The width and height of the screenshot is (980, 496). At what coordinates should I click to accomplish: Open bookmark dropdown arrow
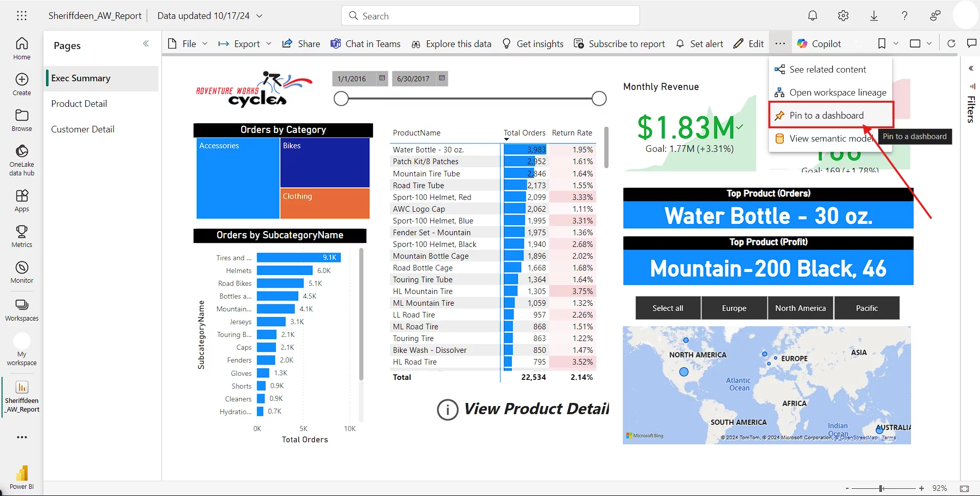[x=896, y=43]
